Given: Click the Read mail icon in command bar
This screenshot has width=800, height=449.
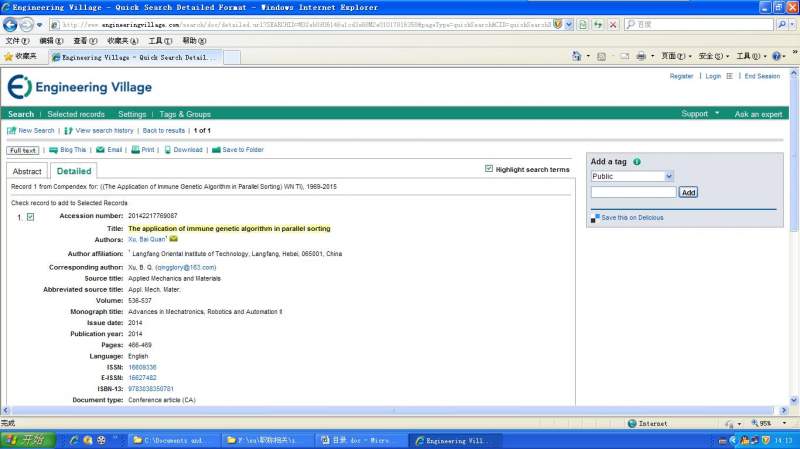Looking at the screenshot, I should click(624, 56).
